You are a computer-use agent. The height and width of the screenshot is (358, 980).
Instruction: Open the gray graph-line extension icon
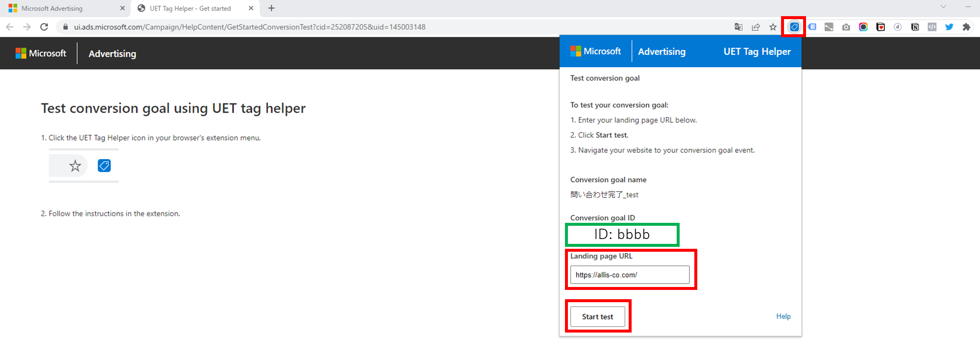click(x=829, y=27)
